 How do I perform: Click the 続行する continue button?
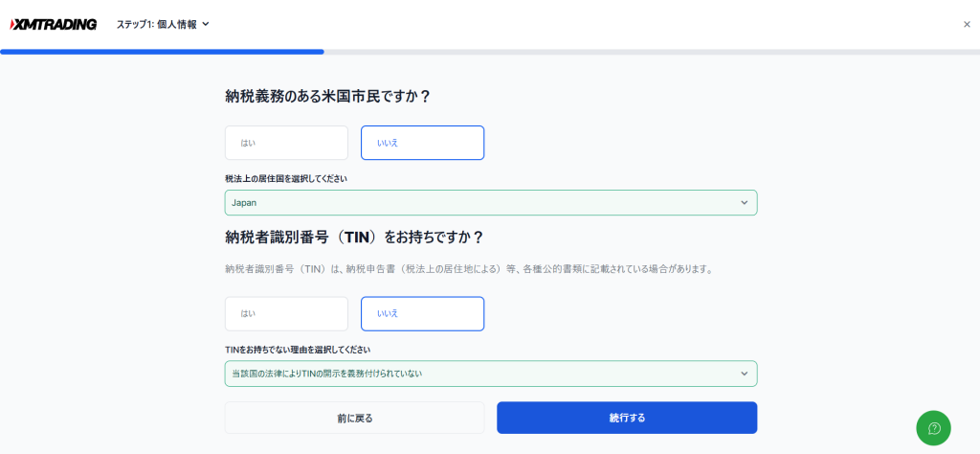pyautogui.click(x=627, y=418)
